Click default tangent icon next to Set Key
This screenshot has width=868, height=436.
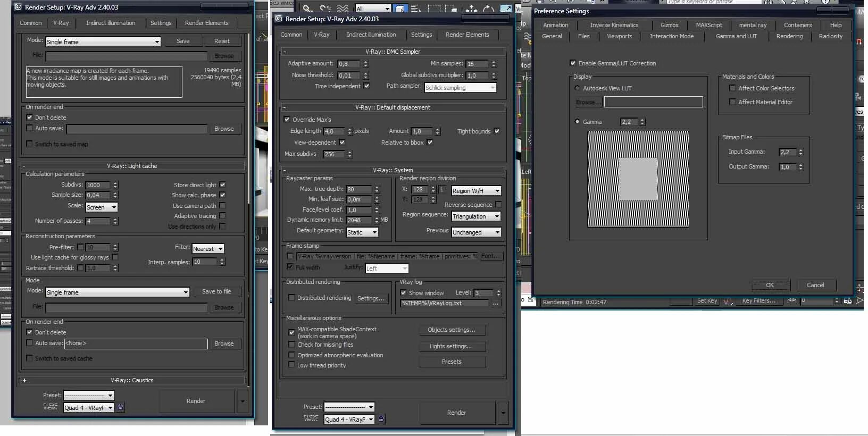pyautogui.click(x=728, y=301)
